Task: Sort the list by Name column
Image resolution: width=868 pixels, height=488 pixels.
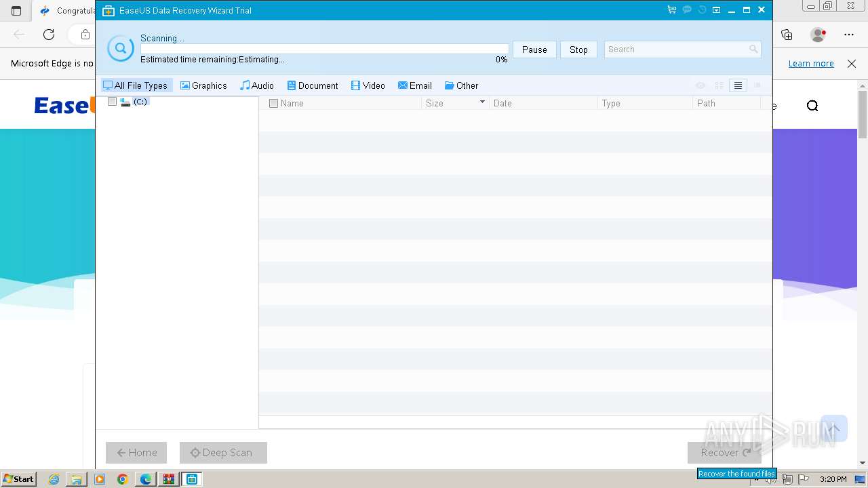Action: pyautogui.click(x=292, y=104)
